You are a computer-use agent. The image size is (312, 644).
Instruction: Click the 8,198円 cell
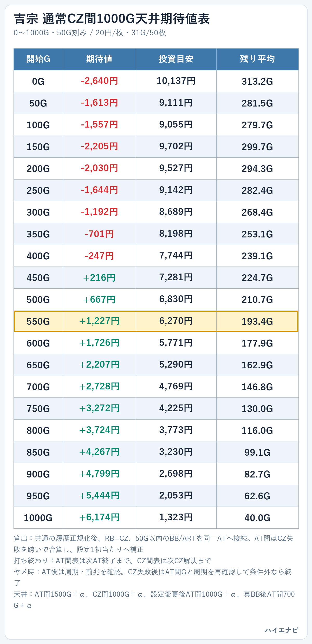pyautogui.click(x=176, y=234)
